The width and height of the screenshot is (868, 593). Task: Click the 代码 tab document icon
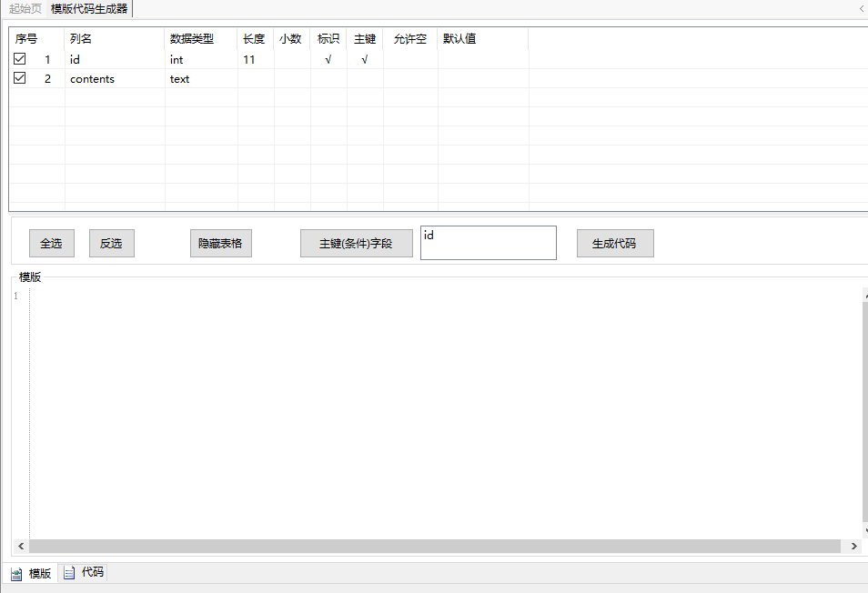(69, 572)
